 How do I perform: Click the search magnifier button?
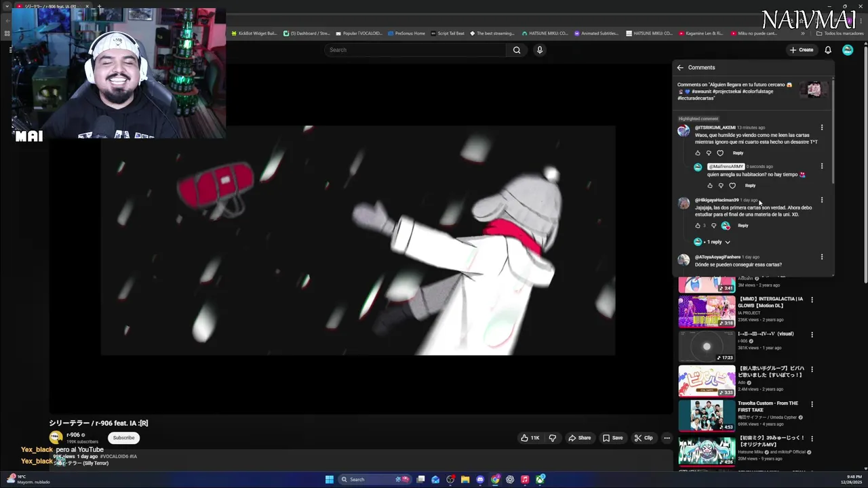517,49
